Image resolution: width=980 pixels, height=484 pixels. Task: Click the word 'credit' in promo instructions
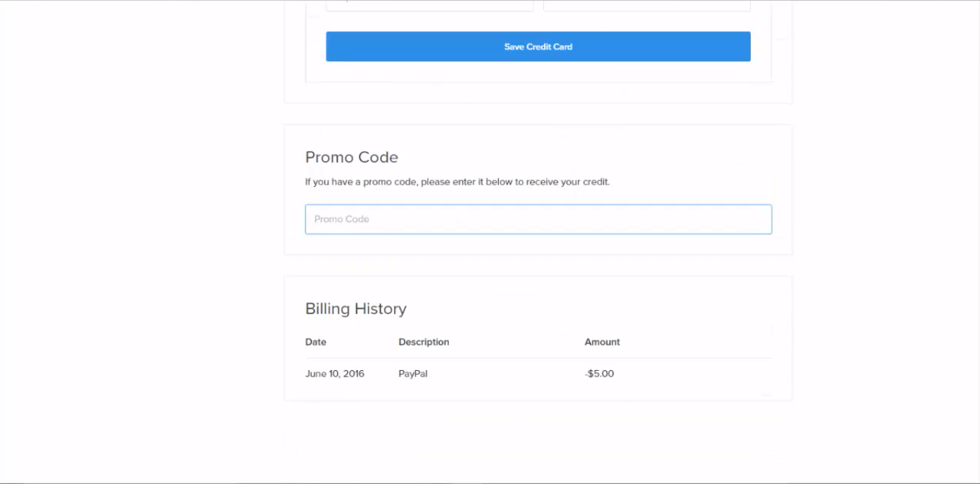tap(594, 182)
